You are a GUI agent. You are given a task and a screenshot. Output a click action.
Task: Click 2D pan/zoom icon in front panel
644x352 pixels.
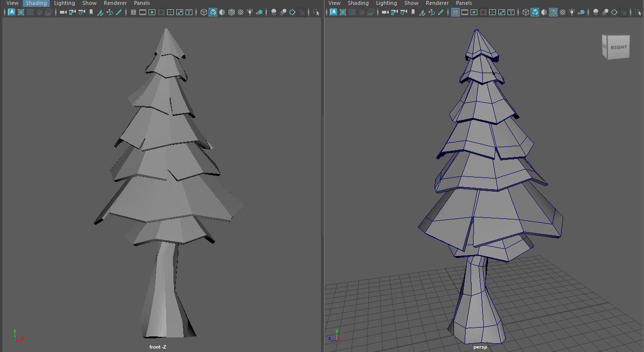110,12
